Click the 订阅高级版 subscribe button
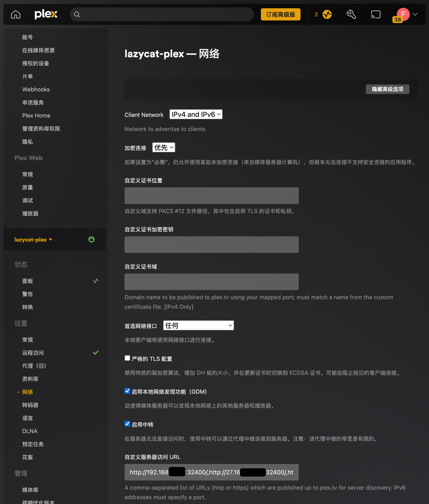The image size is (429, 504). [280, 14]
